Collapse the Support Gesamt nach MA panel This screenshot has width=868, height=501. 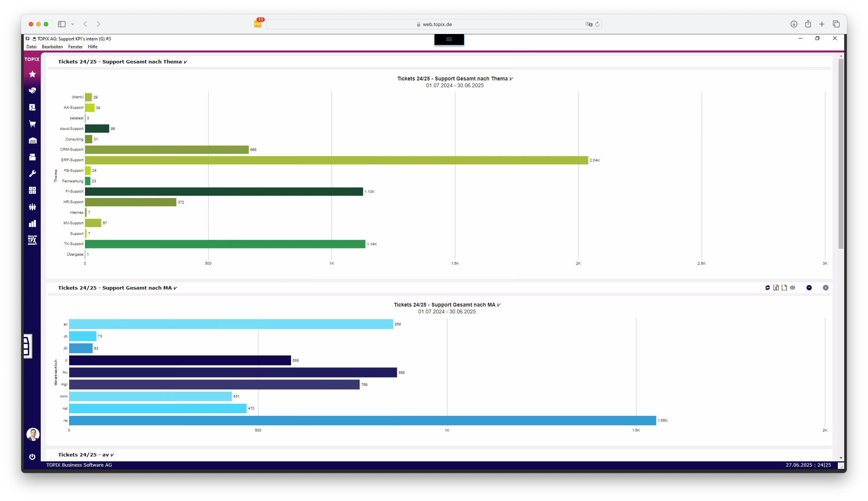[x=809, y=288]
